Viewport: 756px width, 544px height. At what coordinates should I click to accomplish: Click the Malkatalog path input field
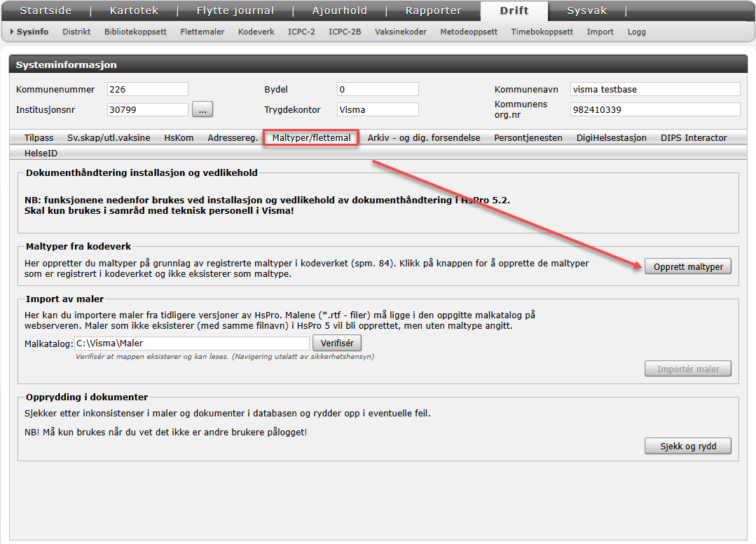point(192,344)
